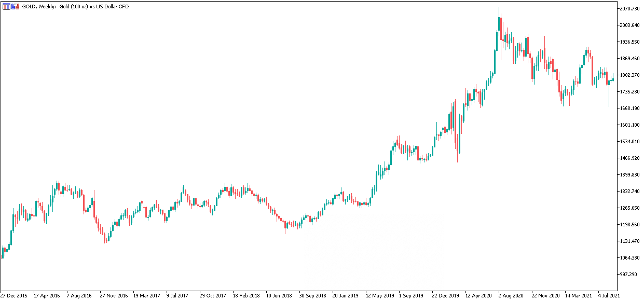Click the 1466.920 price label

630,158
